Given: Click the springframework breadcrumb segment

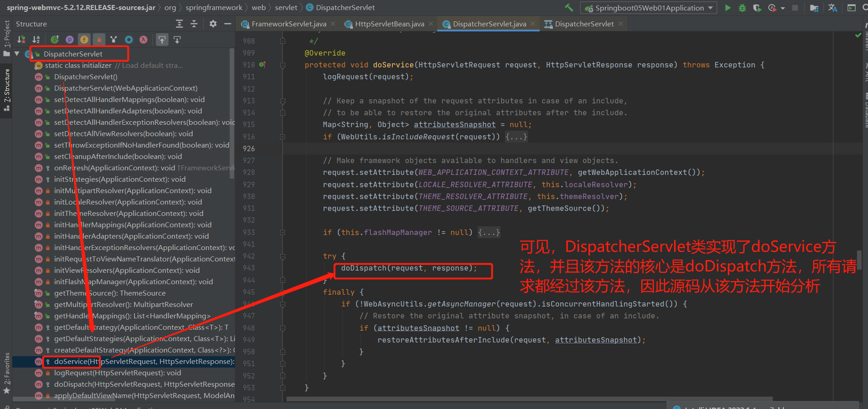Looking at the screenshot, I should point(214,7).
